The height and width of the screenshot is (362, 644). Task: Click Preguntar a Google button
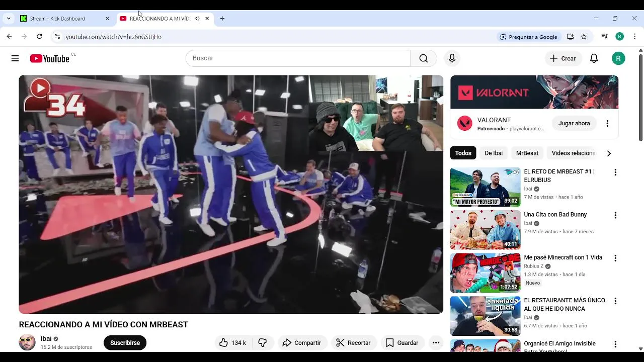(x=529, y=37)
